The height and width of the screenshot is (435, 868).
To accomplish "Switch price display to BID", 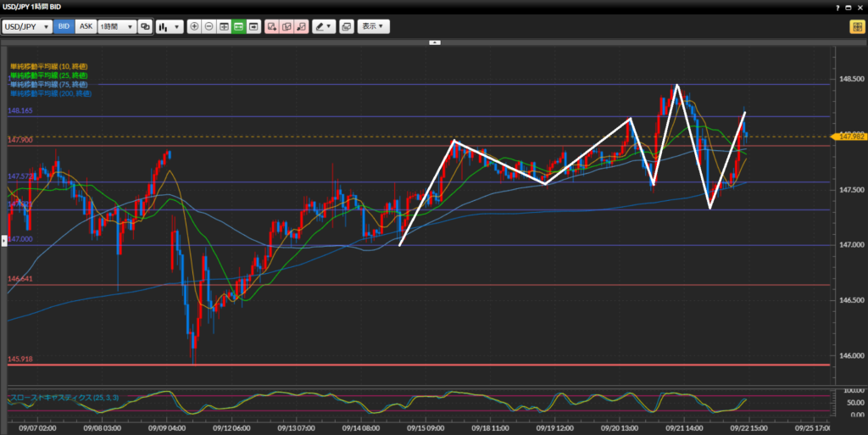I will [64, 26].
